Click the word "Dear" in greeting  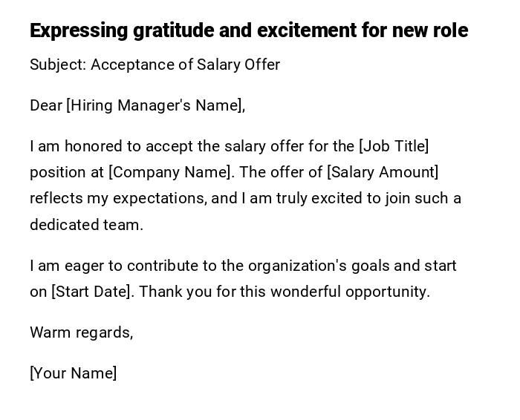click(x=46, y=105)
